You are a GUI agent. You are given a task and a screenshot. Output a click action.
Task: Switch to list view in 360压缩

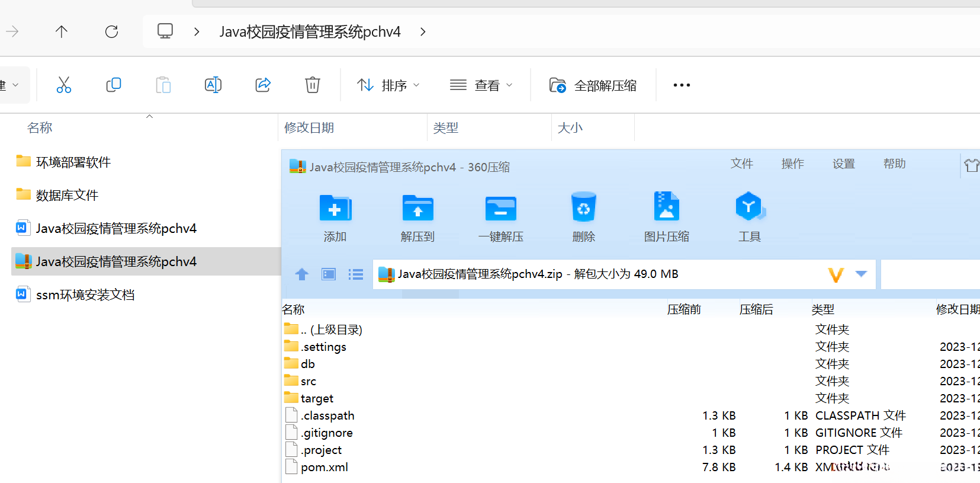[x=356, y=274]
